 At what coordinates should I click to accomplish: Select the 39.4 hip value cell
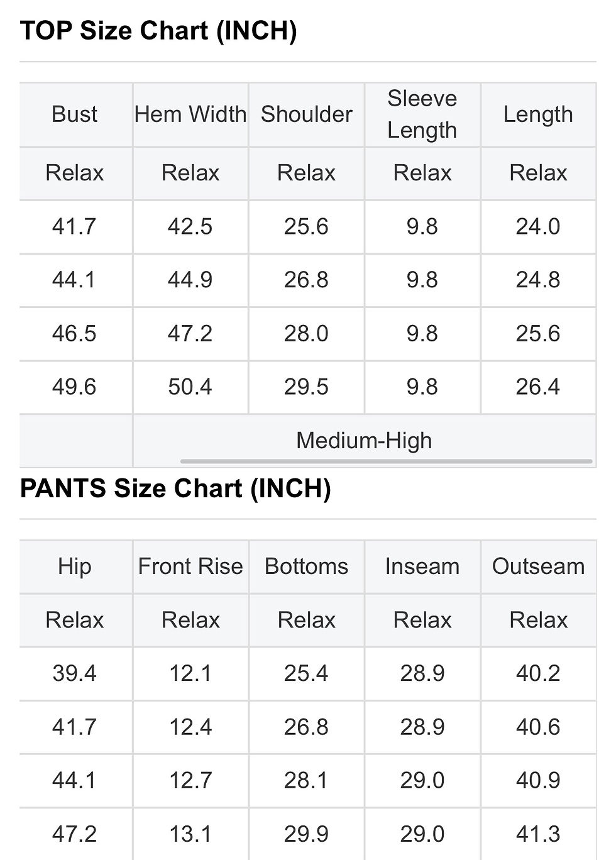click(x=75, y=674)
